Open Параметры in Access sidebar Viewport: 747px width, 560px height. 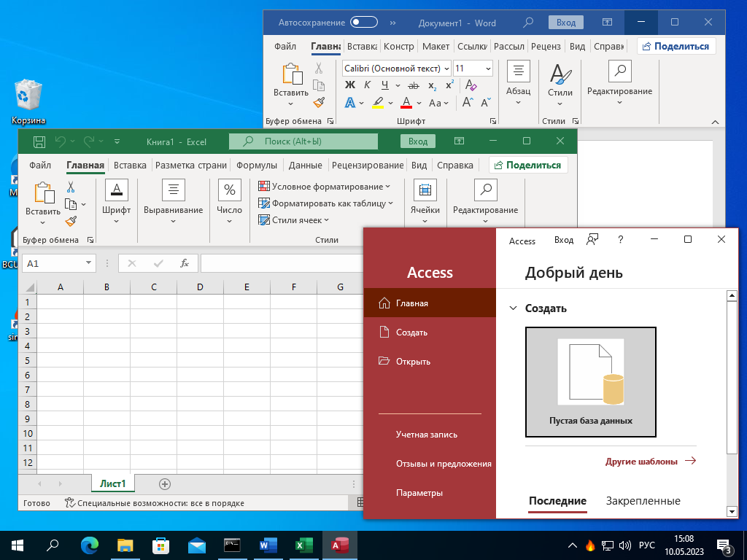click(419, 493)
